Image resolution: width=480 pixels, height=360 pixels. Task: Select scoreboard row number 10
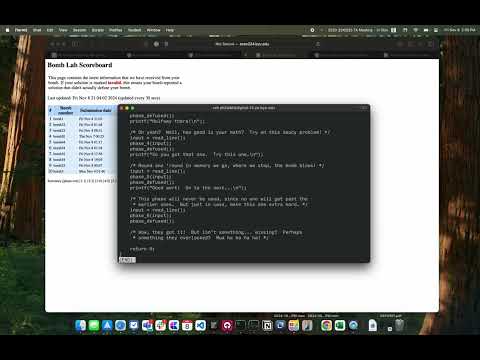point(82,171)
